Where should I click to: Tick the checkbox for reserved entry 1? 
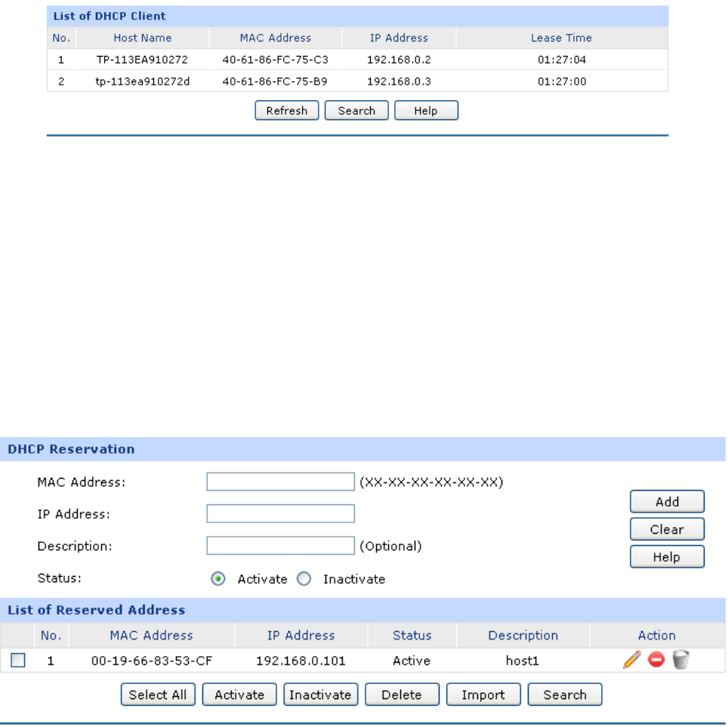tap(17, 660)
